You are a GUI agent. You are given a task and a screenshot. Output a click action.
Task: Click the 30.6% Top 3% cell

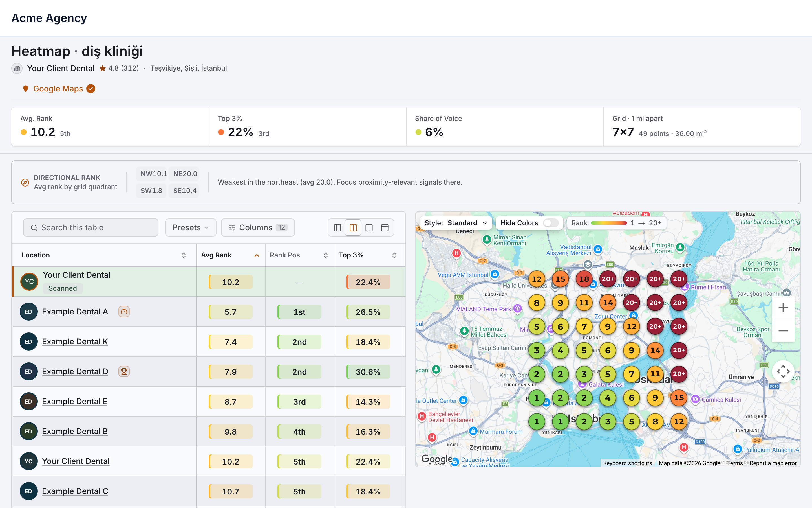368,372
